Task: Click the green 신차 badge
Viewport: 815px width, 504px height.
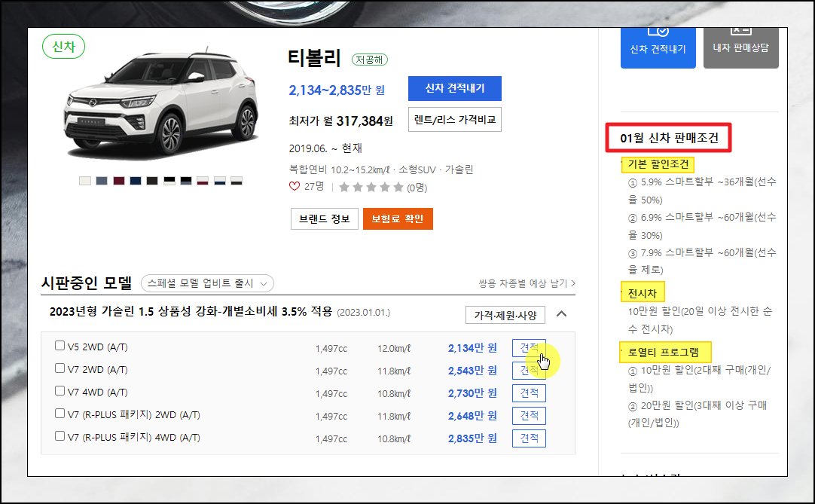Action: (63, 46)
